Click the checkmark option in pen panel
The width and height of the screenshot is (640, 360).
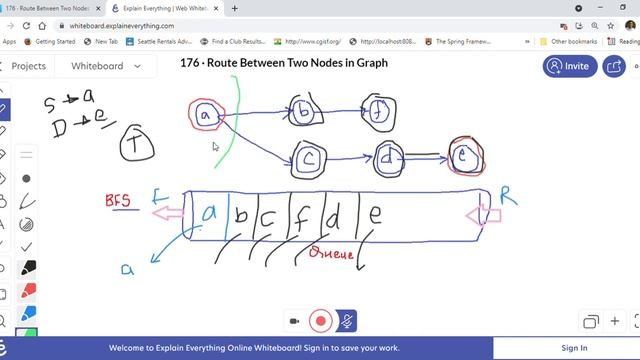(27, 247)
